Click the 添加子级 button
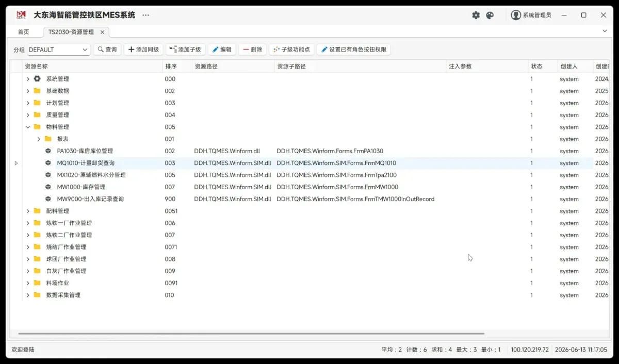 (185, 50)
